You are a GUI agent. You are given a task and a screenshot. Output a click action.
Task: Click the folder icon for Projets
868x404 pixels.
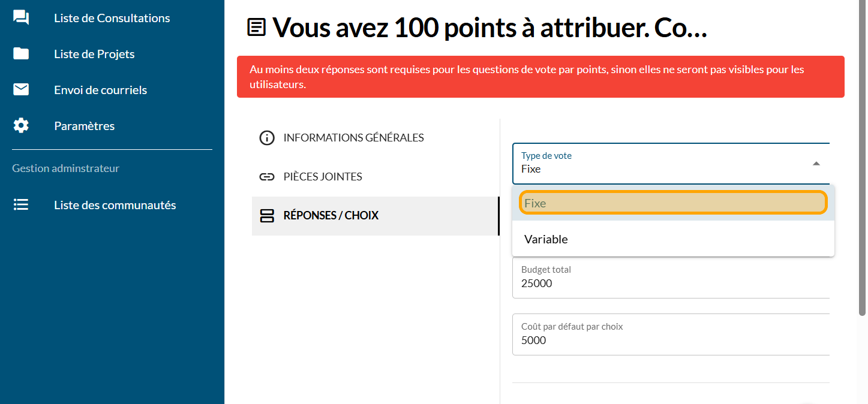pyautogui.click(x=21, y=54)
